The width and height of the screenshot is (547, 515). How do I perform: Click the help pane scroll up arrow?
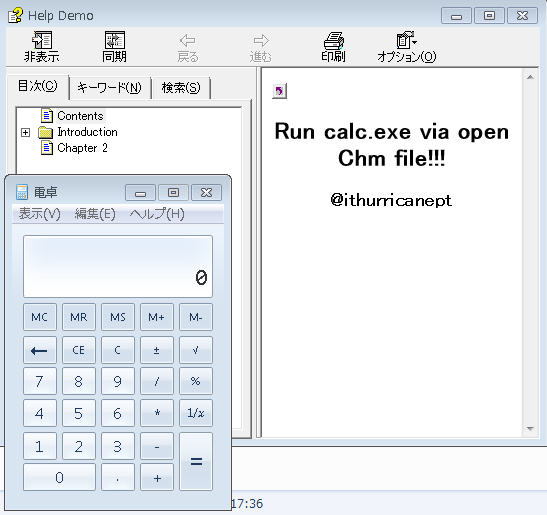coord(530,77)
